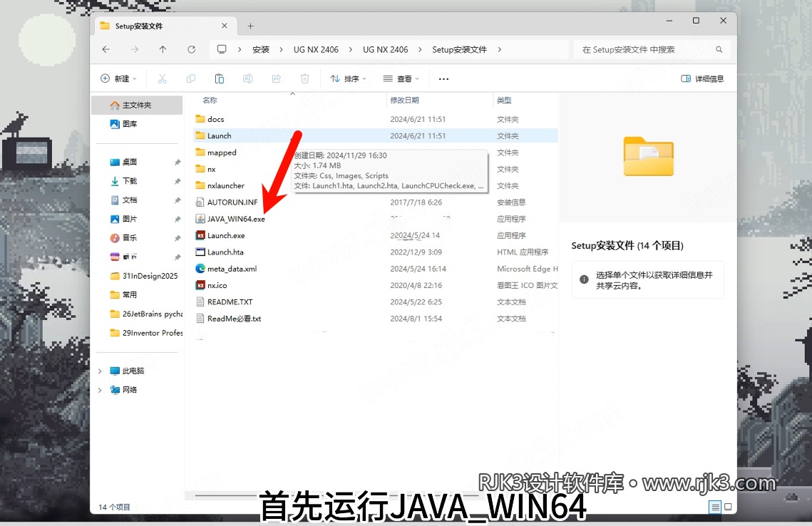
Task: Click the Copy icon in toolbar
Action: tap(190, 78)
